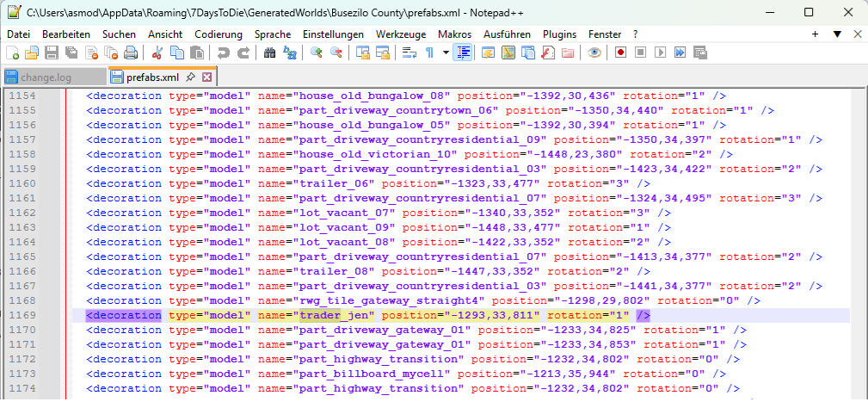Toggle monitoring with the eye icon
Image resolution: width=868 pixels, height=408 pixels.
click(x=594, y=53)
